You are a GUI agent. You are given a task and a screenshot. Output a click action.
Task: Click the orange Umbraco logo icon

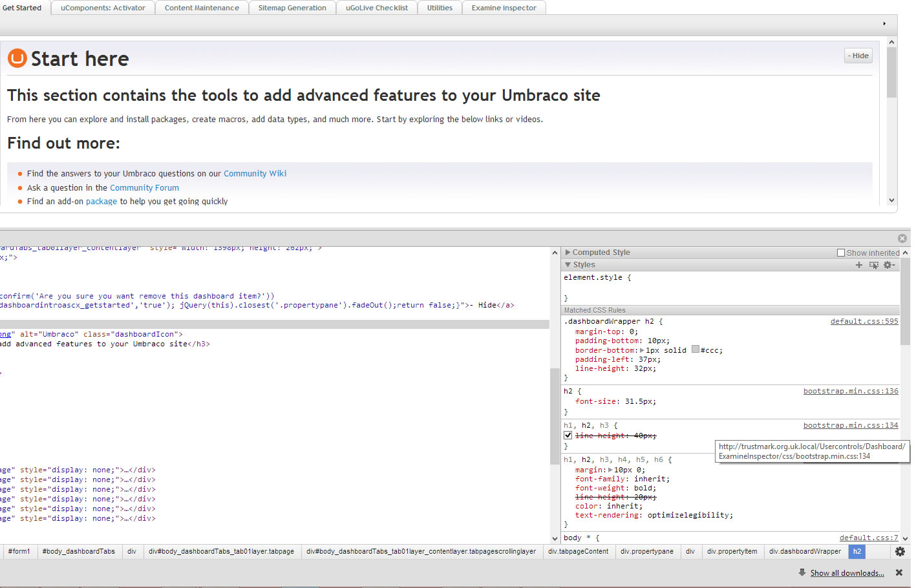click(17, 58)
